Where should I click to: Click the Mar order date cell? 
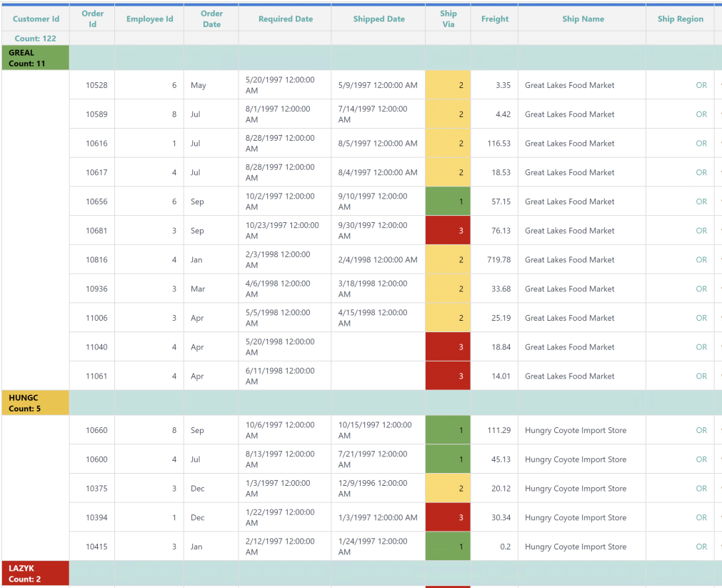click(x=211, y=289)
